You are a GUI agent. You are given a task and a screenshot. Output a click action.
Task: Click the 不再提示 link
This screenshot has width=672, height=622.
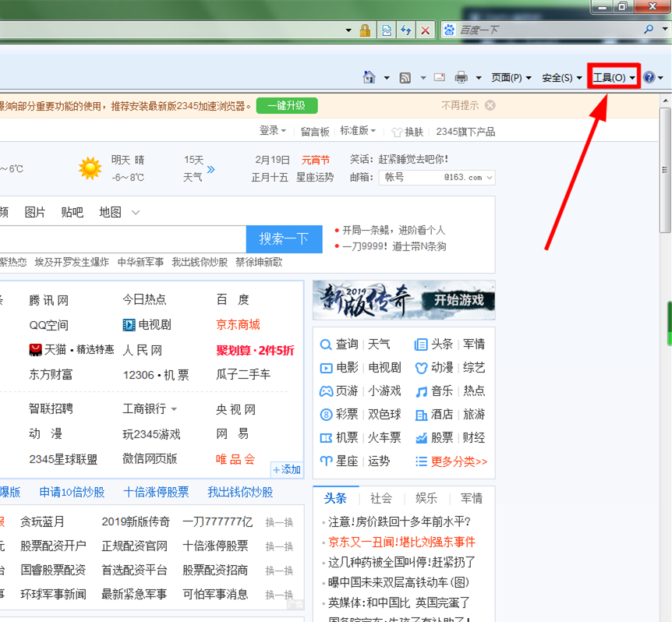click(460, 105)
